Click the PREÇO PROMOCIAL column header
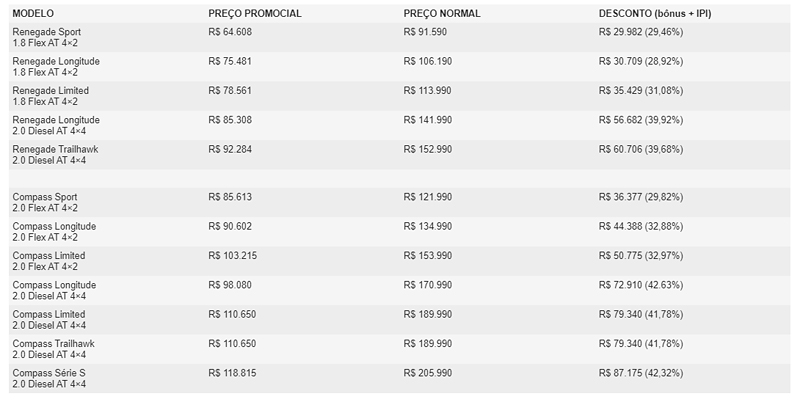 (x=255, y=14)
